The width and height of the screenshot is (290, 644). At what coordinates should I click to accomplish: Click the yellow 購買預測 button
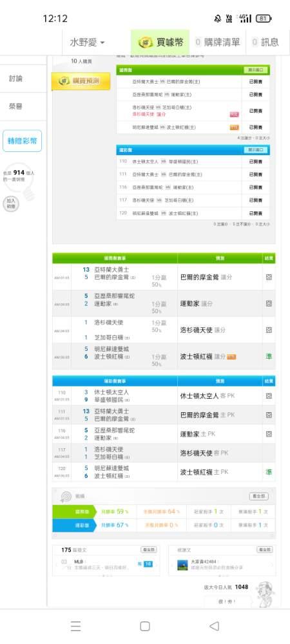[81, 81]
